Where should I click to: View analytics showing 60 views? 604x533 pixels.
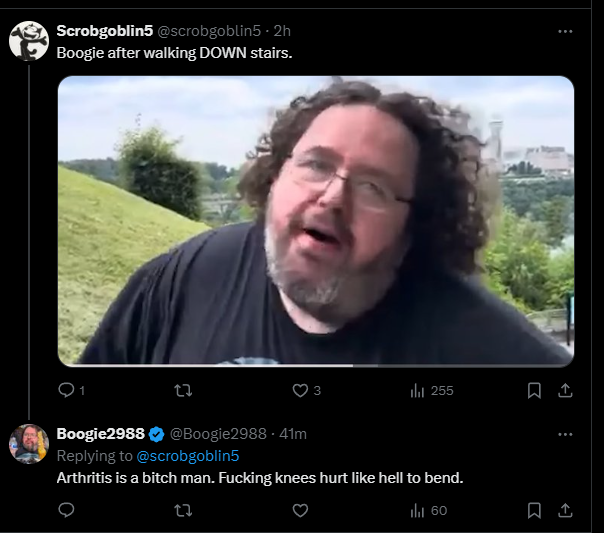coord(429,511)
